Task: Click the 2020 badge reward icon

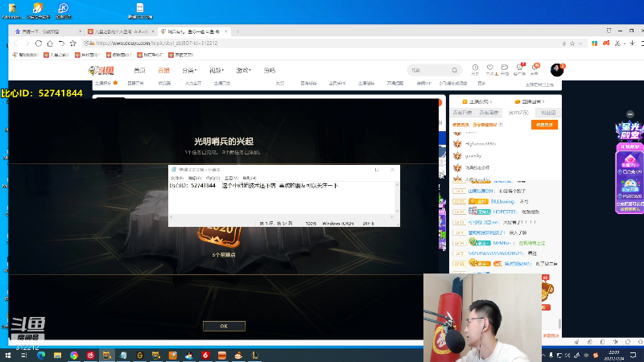Action: [x=219, y=236]
